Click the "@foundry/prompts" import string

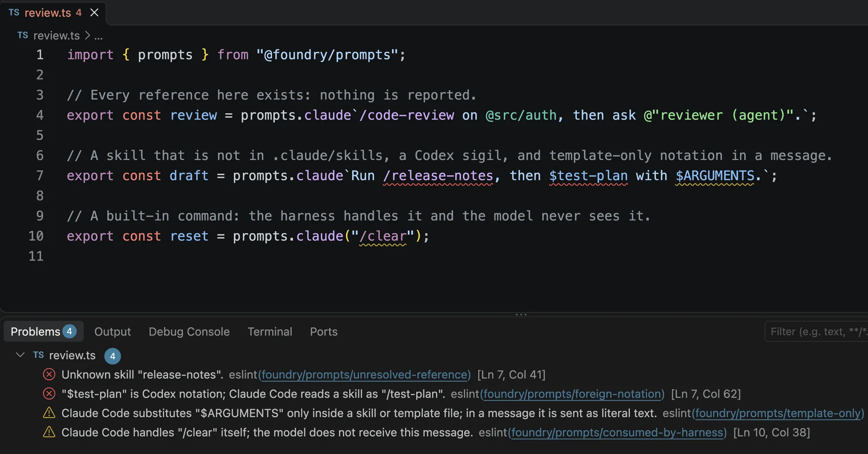(x=327, y=55)
